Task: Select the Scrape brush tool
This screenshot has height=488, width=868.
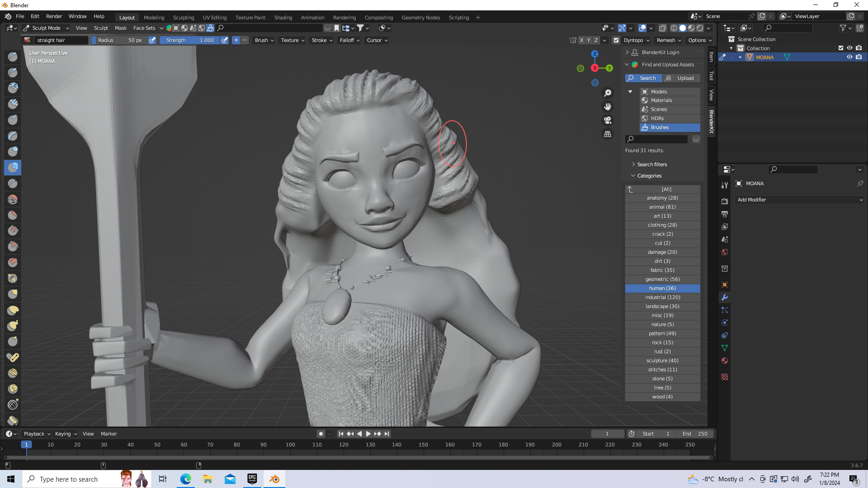Action: tap(13, 246)
